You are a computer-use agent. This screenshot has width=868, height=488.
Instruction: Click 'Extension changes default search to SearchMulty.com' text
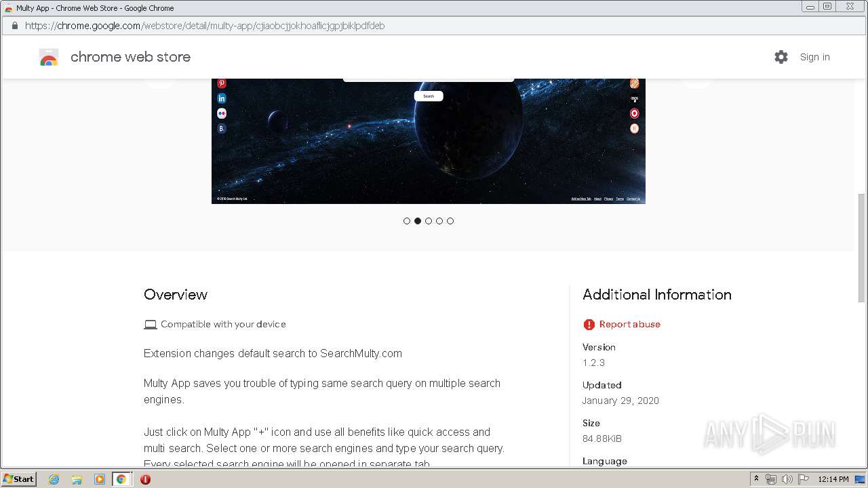[x=273, y=354]
